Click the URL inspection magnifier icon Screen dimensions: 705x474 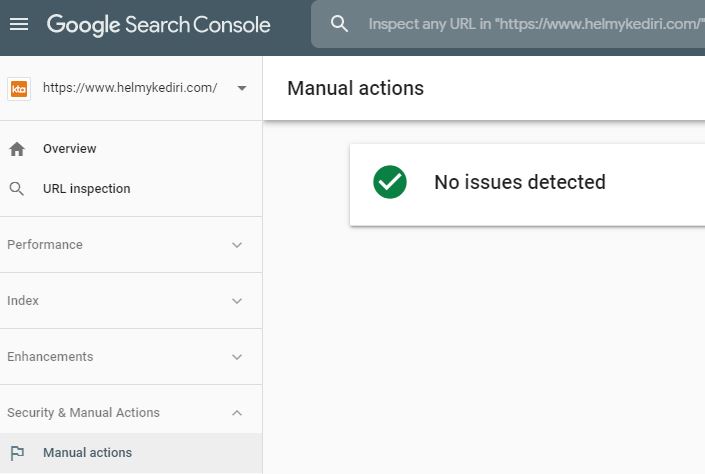tap(17, 189)
